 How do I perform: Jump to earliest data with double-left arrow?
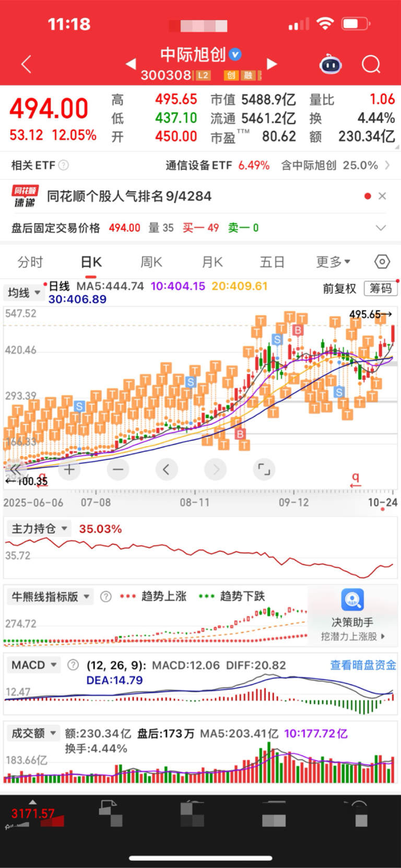tap(15, 469)
